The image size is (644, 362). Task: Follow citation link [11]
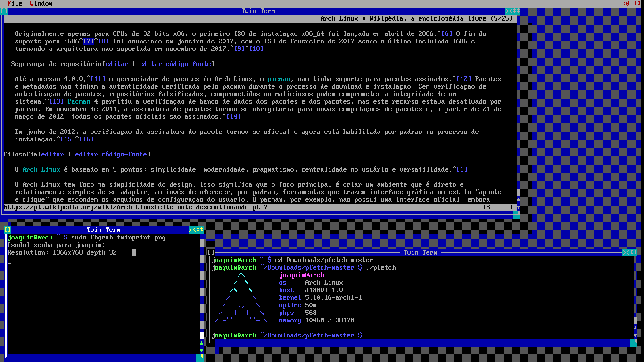click(x=98, y=79)
